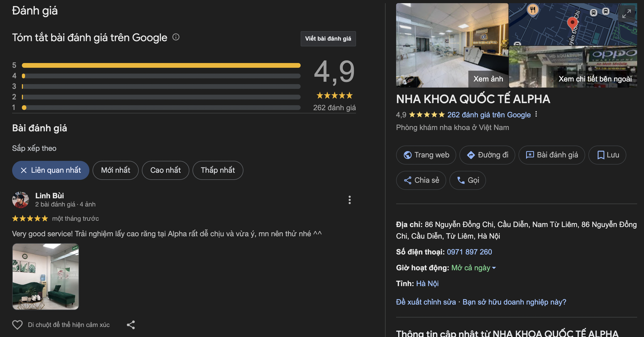Open the three-dot menu on Linh Bùi's review
644x337 pixels.
pyautogui.click(x=349, y=200)
